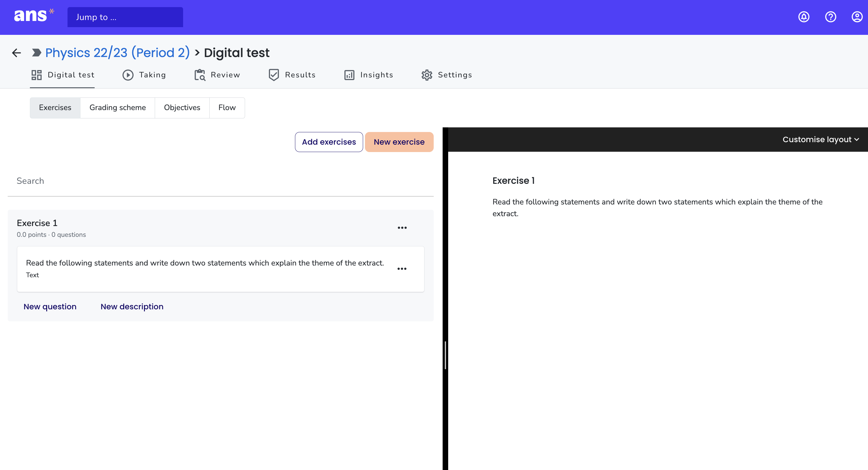Switch to the Insights tab
This screenshot has width=868, height=470.
point(369,75)
